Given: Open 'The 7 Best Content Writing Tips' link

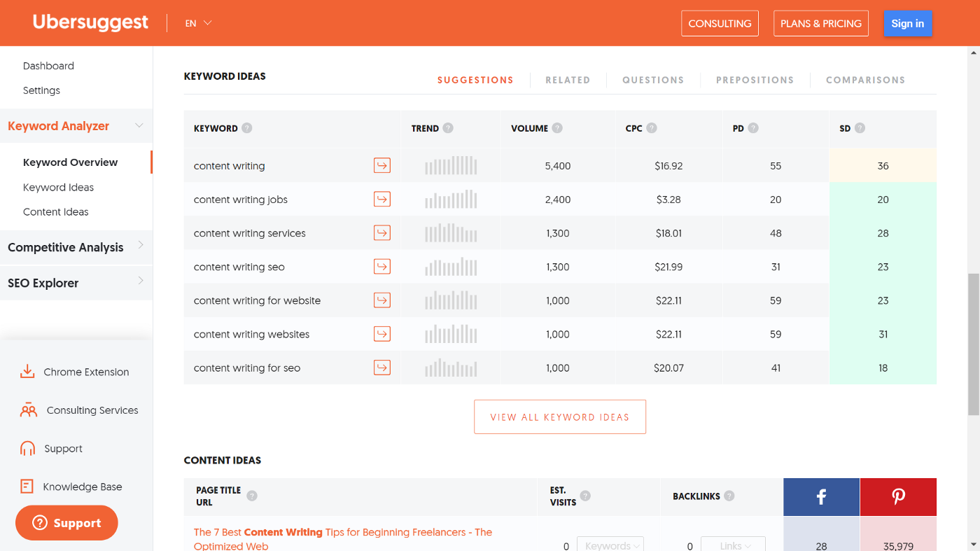Looking at the screenshot, I should point(343,539).
